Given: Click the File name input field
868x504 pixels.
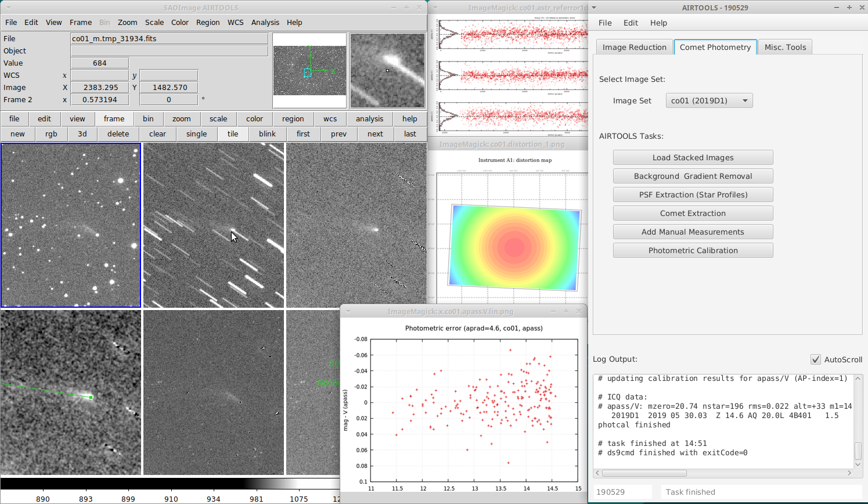Looking at the screenshot, I should 170,38.
